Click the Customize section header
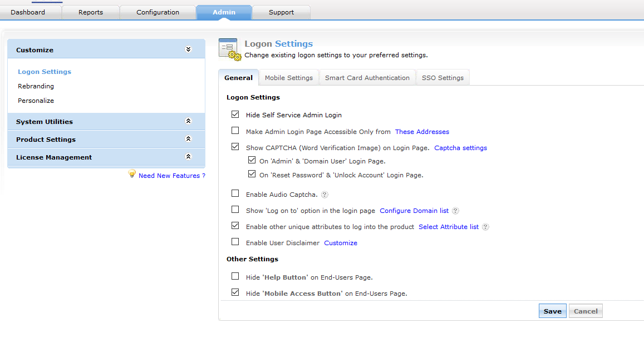The width and height of the screenshot is (644, 343). 106,49
